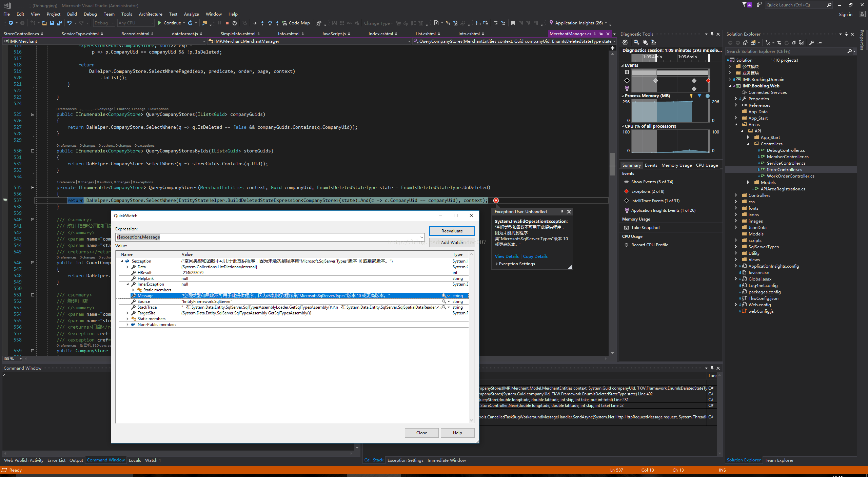Expand the Data row in QuickWatch
868x477 pixels.
127,267
